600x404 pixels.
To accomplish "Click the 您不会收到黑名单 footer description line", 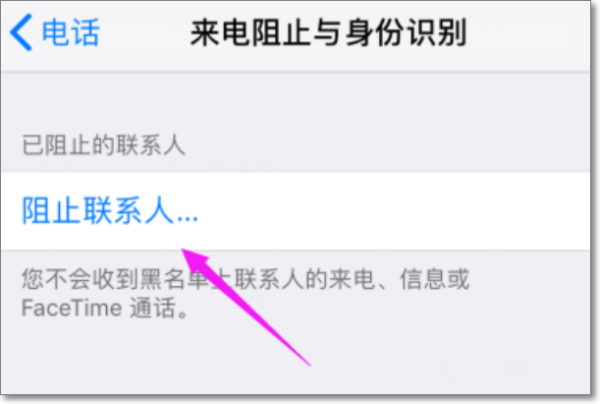I will coord(245,279).
